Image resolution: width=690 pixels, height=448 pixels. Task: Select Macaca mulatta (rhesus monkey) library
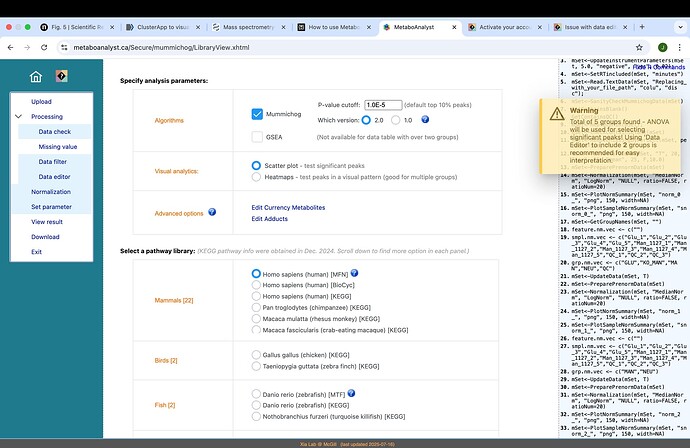coord(256,319)
